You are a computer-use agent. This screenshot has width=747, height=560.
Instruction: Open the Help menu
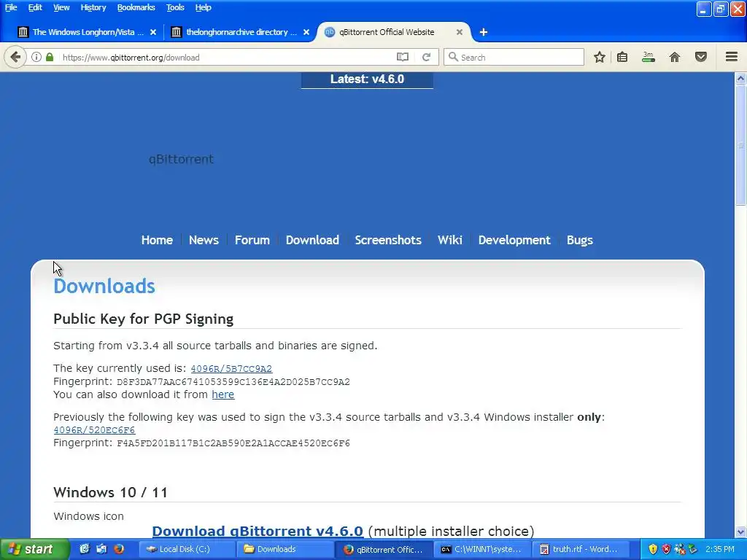click(x=203, y=7)
